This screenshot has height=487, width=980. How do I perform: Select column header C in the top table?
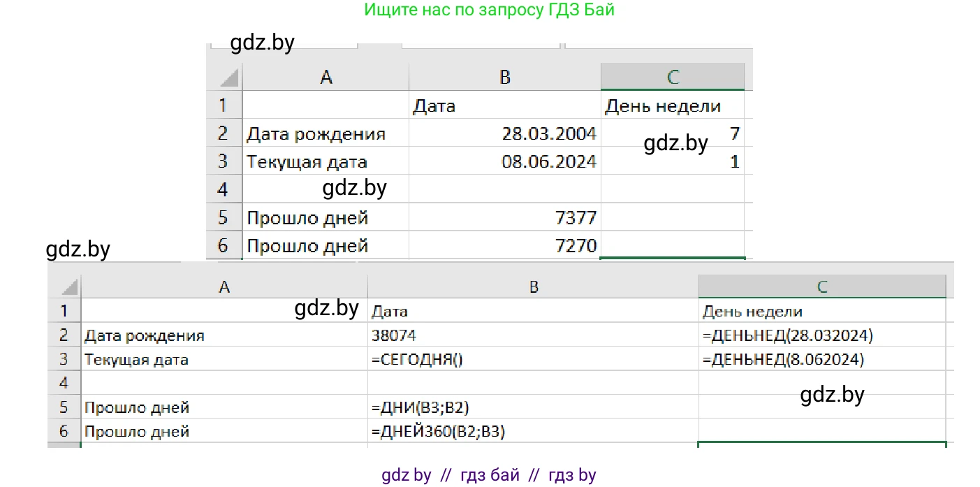pos(673,77)
